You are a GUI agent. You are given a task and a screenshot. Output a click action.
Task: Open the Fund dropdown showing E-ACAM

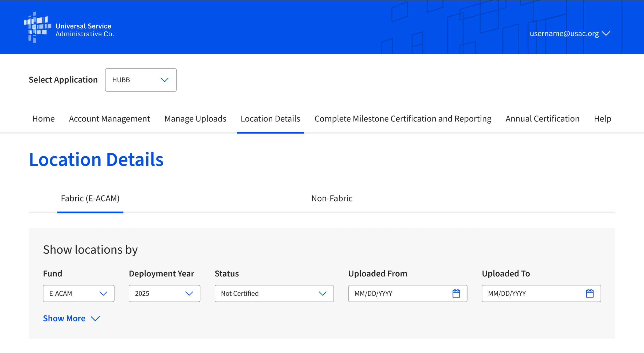click(79, 293)
